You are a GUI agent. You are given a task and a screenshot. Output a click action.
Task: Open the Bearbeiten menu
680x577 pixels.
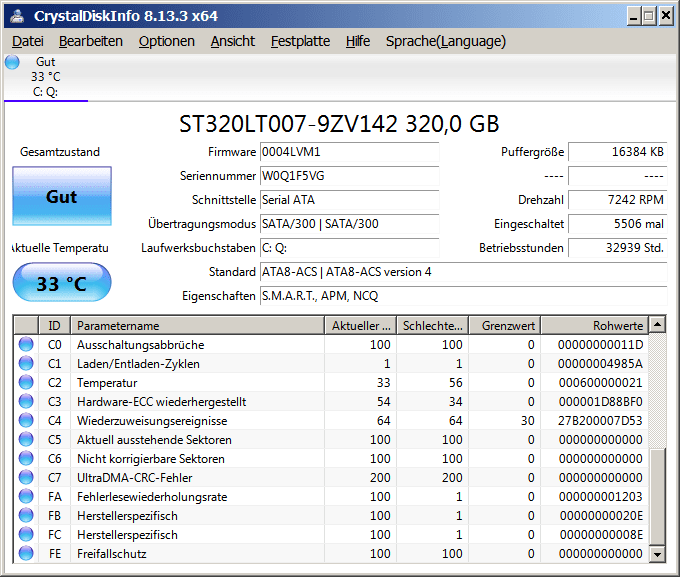coord(91,41)
